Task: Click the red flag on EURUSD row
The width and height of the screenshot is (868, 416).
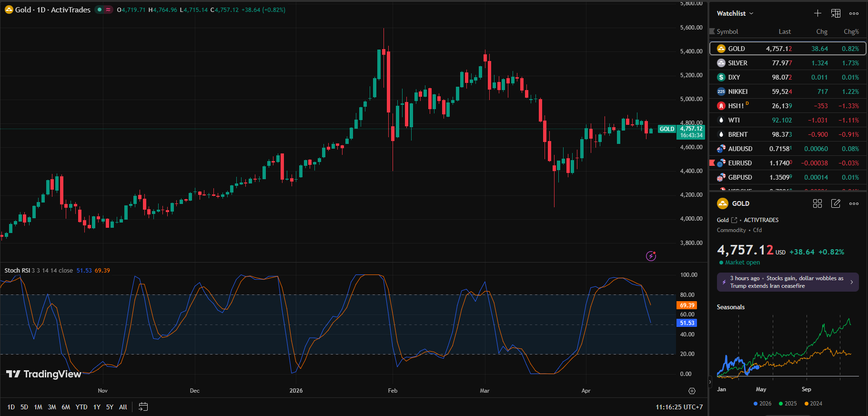Action: point(712,163)
